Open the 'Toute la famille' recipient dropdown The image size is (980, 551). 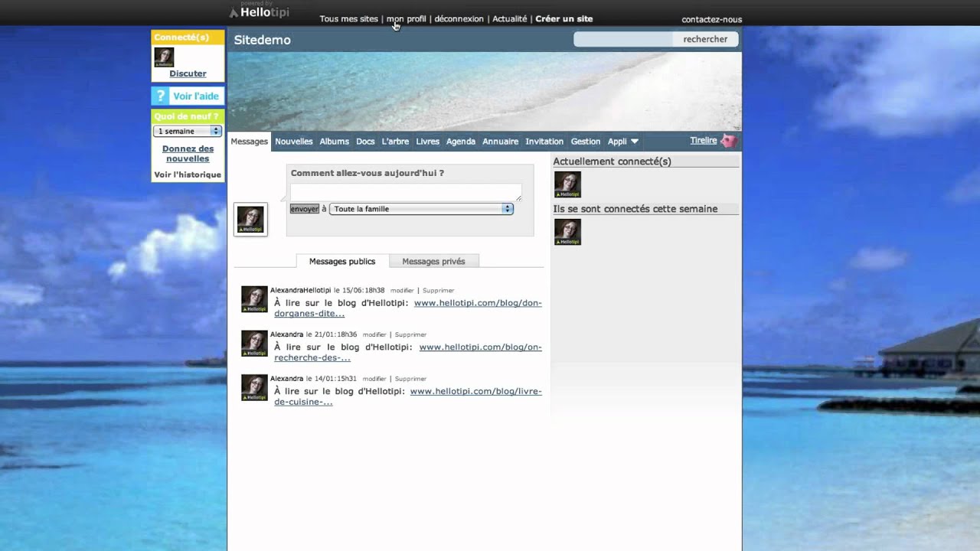tap(421, 209)
